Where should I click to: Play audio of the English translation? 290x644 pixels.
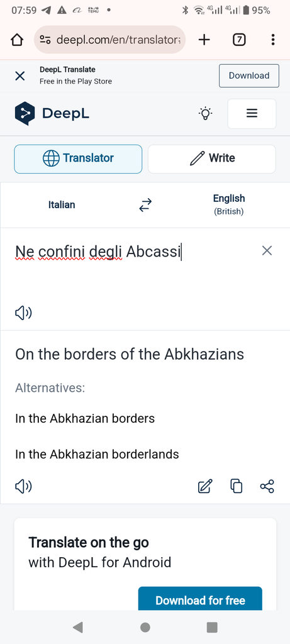[23, 487]
